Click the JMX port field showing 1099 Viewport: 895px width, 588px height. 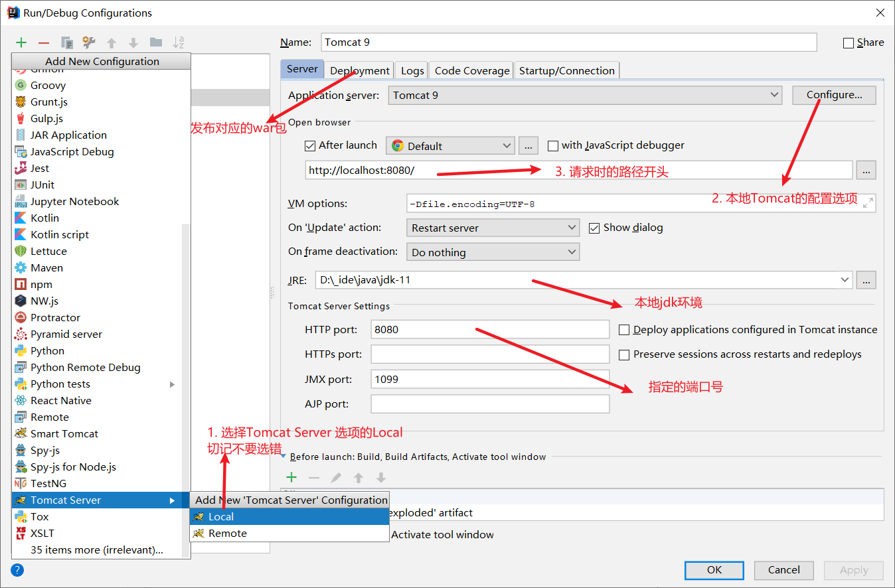click(x=490, y=379)
